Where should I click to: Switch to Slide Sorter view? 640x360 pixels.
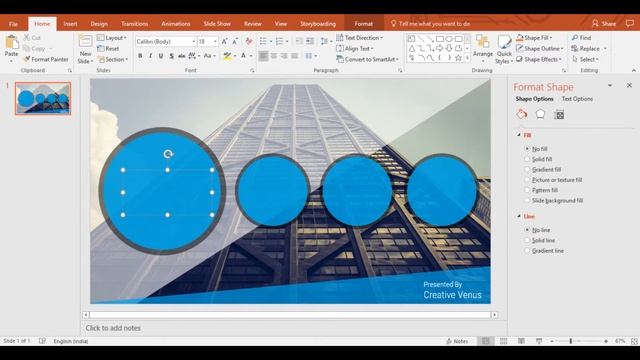tap(503, 341)
